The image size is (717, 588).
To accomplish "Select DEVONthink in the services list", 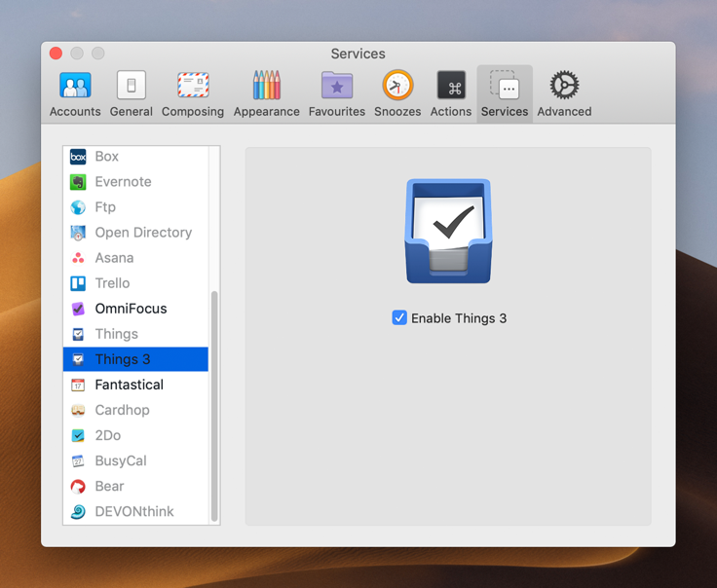I will click(x=135, y=512).
